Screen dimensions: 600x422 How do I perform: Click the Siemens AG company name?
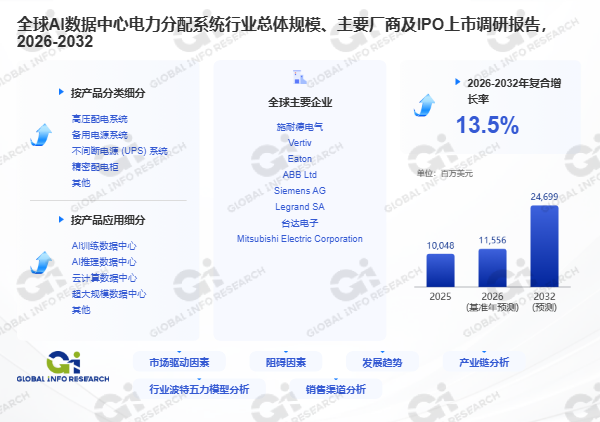click(300, 191)
